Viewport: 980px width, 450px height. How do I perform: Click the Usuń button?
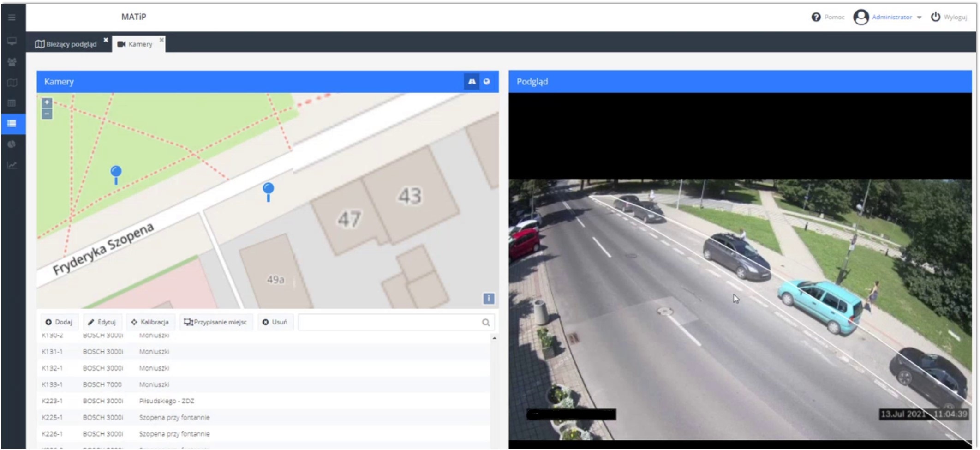tap(275, 322)
